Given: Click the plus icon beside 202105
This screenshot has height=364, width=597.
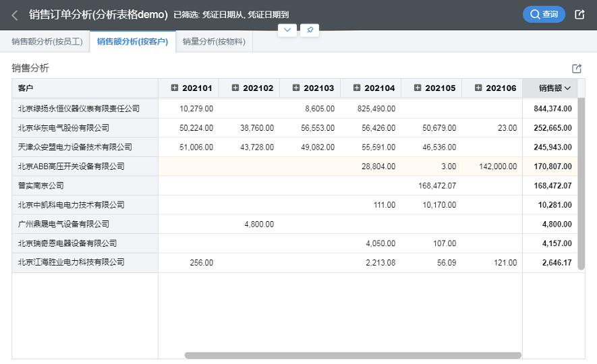Looking at the screenshot, I should pos(418,88).
